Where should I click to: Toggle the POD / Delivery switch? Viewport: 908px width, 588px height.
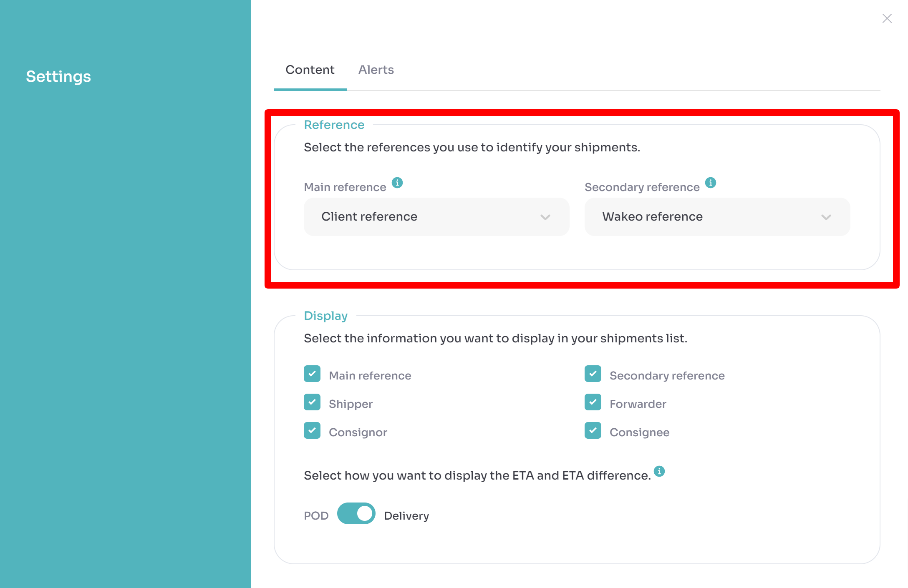(356, 514)
